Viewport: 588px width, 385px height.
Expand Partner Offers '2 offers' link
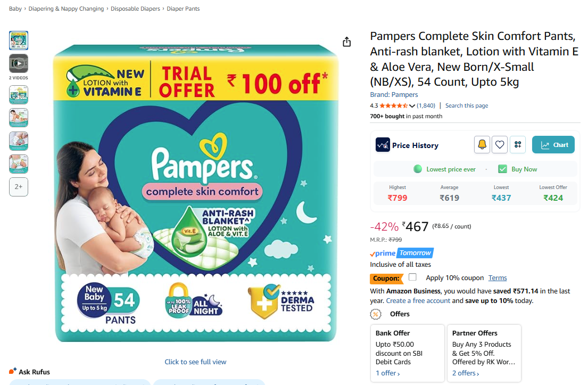(x=466, y=373)
